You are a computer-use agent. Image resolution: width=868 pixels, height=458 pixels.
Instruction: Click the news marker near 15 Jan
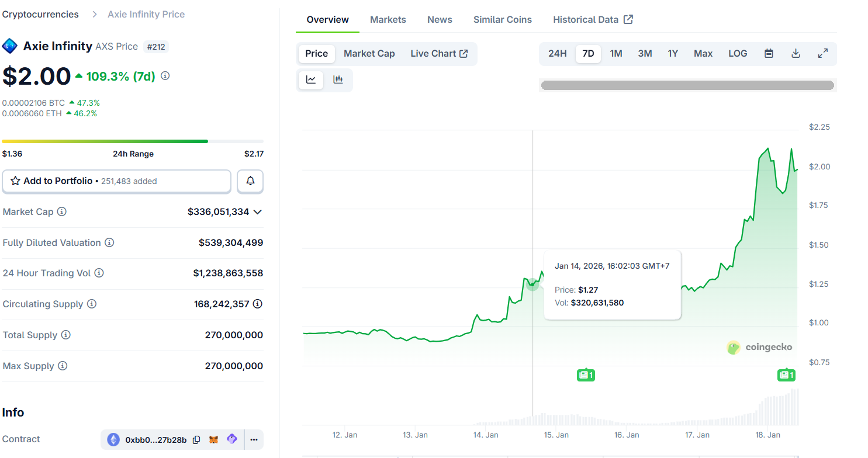[x=586, y=375]
